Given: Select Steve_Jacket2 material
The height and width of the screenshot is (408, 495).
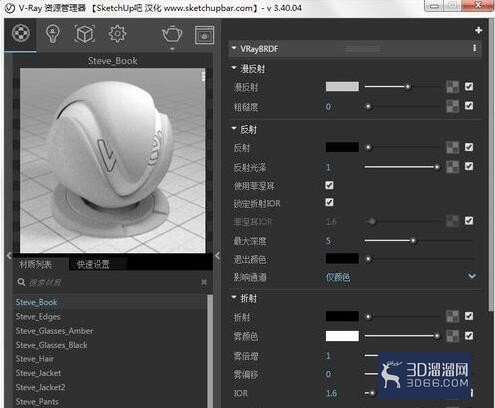Looking at the screenshot, I should click(40, 387).
